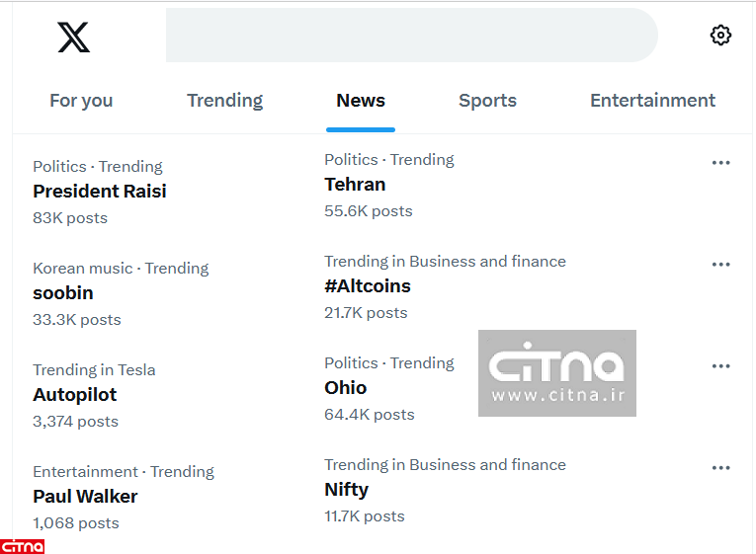The height and width of the screenshot is (554, 756).
Task: Open the soobin trending topic
Action: 63,293
